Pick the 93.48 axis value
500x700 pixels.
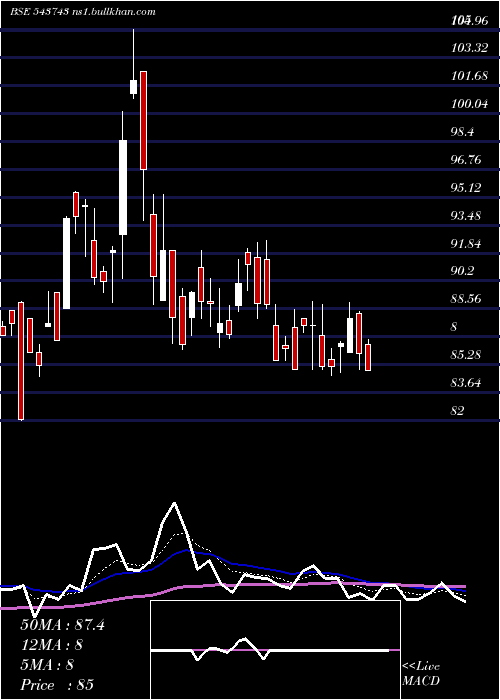(467, 216)
